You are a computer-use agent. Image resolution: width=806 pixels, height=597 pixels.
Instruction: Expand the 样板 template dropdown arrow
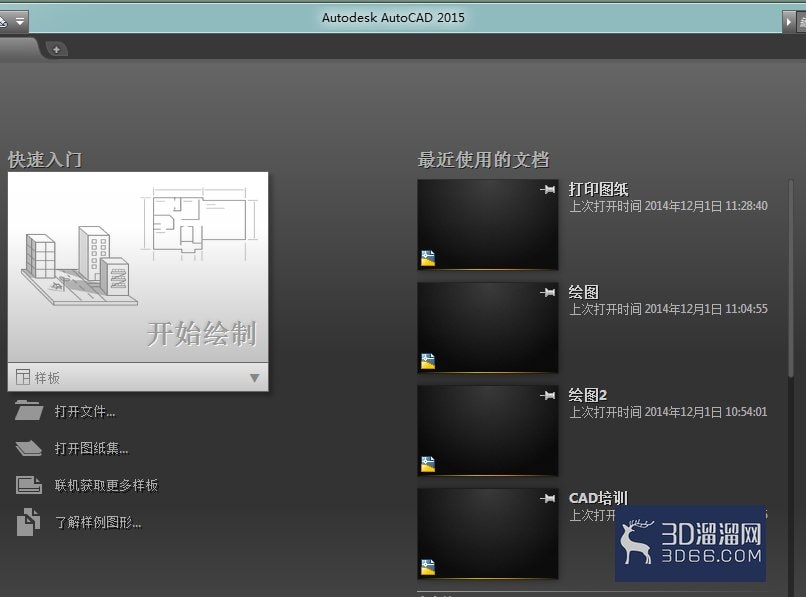tap(254, 378)
